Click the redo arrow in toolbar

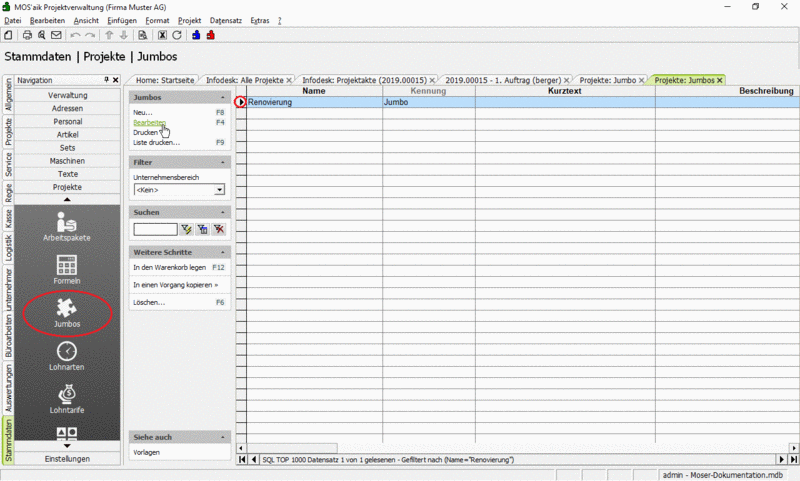pos(90,35)
